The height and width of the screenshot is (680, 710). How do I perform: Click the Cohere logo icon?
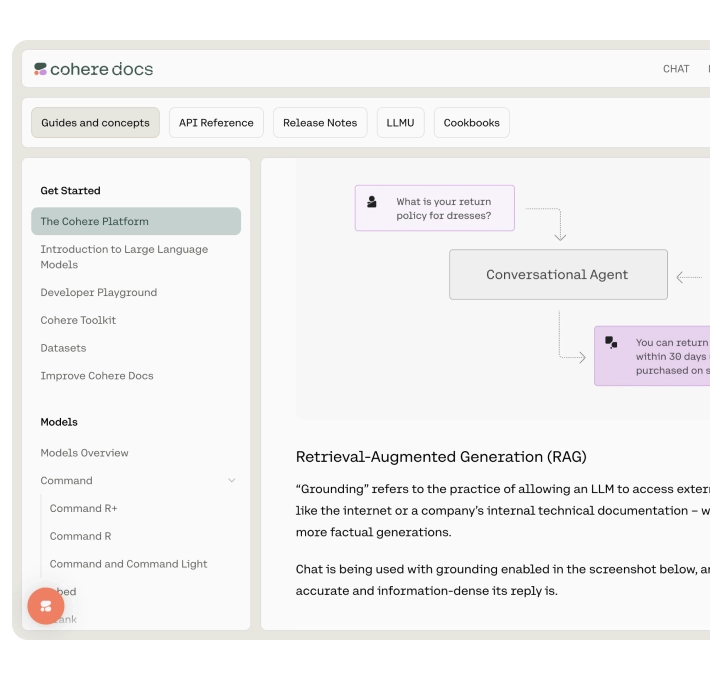(x=40, y=69)
